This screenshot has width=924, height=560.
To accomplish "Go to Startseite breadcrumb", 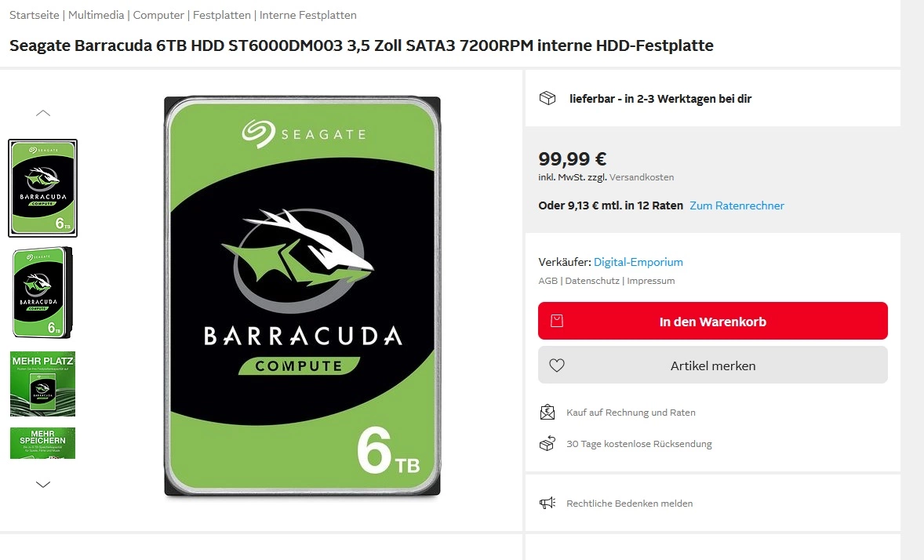I will click(35, 16).
